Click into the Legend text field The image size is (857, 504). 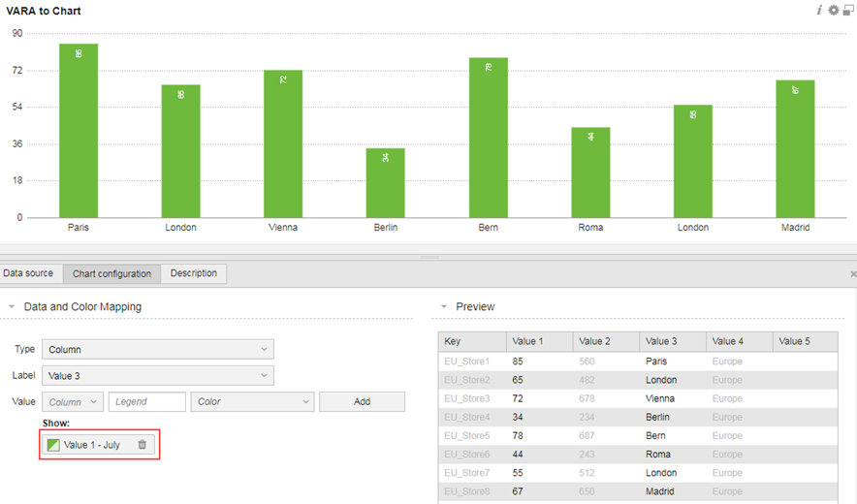pos(146,401)
